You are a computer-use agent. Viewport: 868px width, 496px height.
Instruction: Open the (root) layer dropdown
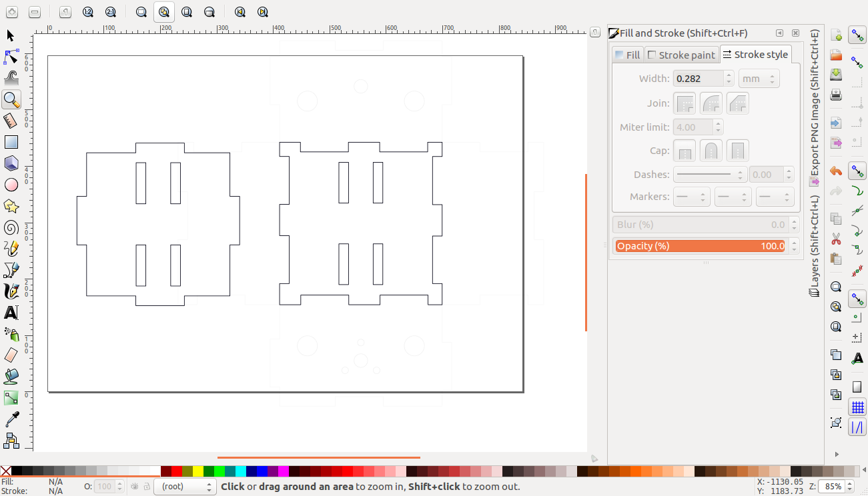184,487
